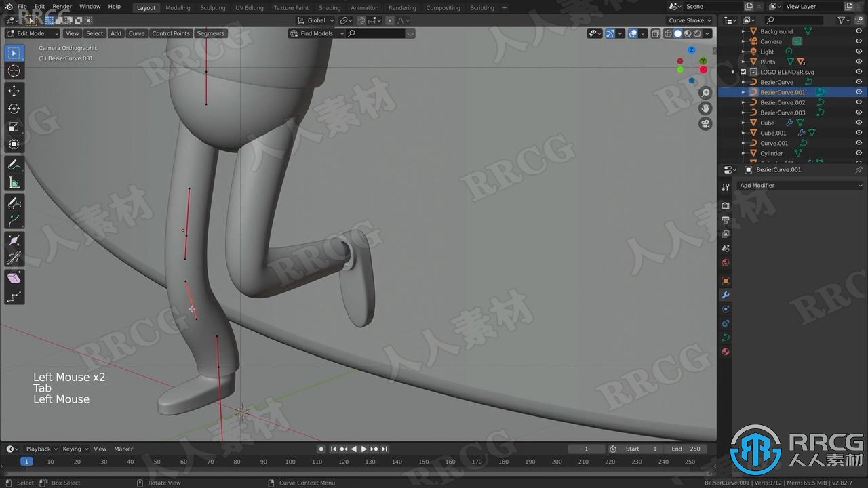Open shading options dropdown arrow
The width and height of the screenshot is (868, 488).
click(x=708, y=33)
